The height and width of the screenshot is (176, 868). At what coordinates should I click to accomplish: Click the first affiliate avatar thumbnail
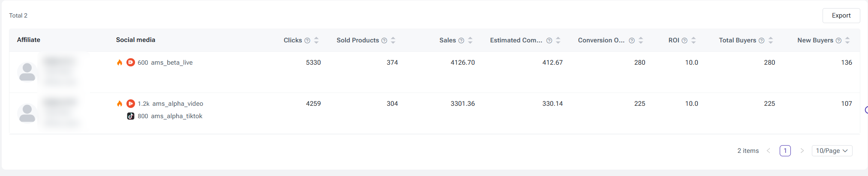tap(27, 72)
